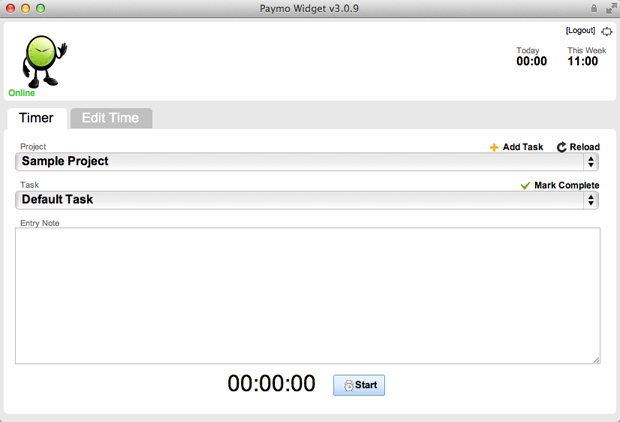The height and width of the screenshot is (422, 620).
Task: Click Mark Complete link
Action: (567, 185)
